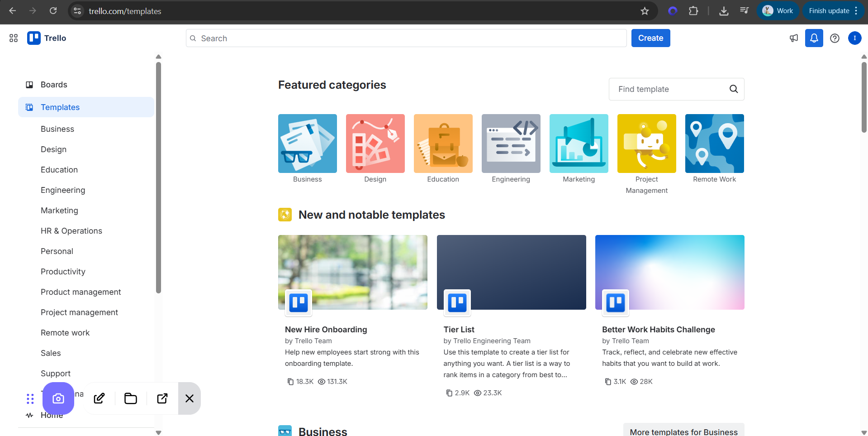Open browser downloads

[724, 11]
